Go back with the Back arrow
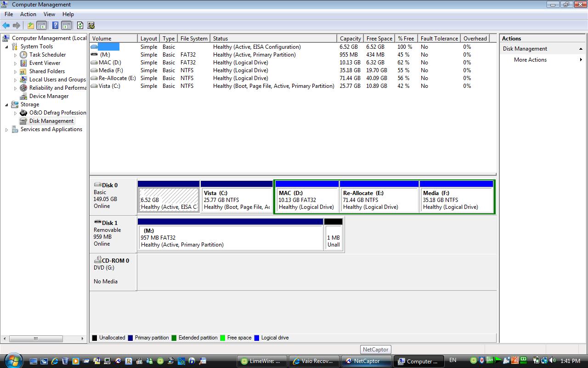This screenshot has width=588, height=368. click(6, 25)
